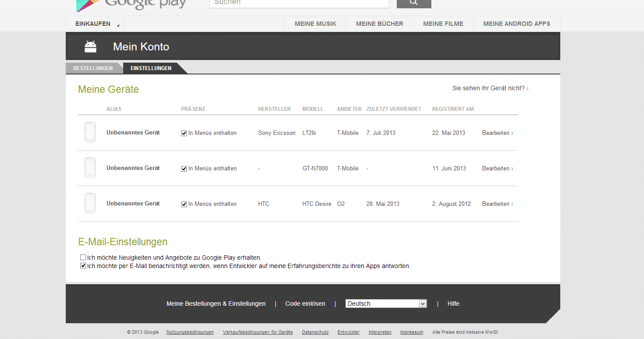
Task: Click the 'PRÄSENZ' column header
Action: tap(193, 109)
